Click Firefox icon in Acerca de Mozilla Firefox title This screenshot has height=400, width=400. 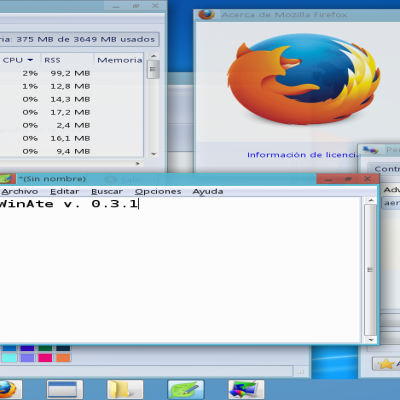pyautogui.click(x=206, y=15)
